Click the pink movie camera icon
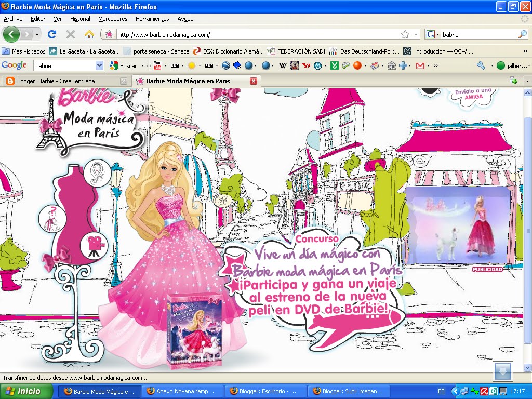 pos(94,245)
